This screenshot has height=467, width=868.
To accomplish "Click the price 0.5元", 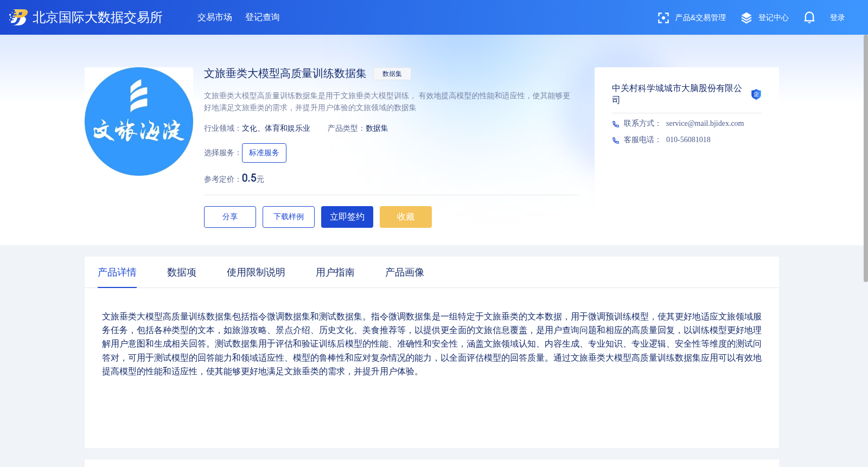I will [253, 178].
